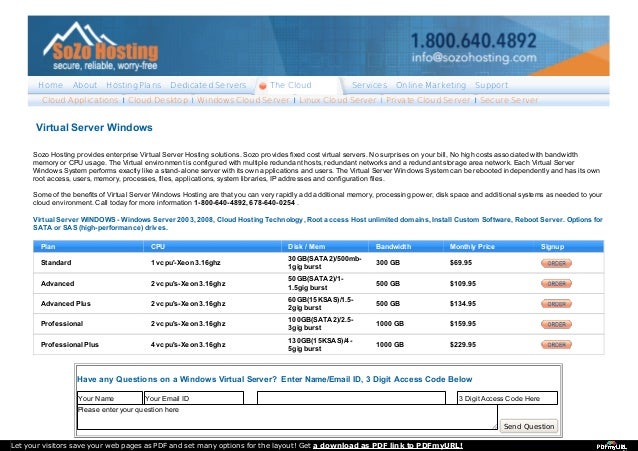638x451 pixels.
Task: Click the Send Question button
Action: pyautogui.click(x=529, y=426)
